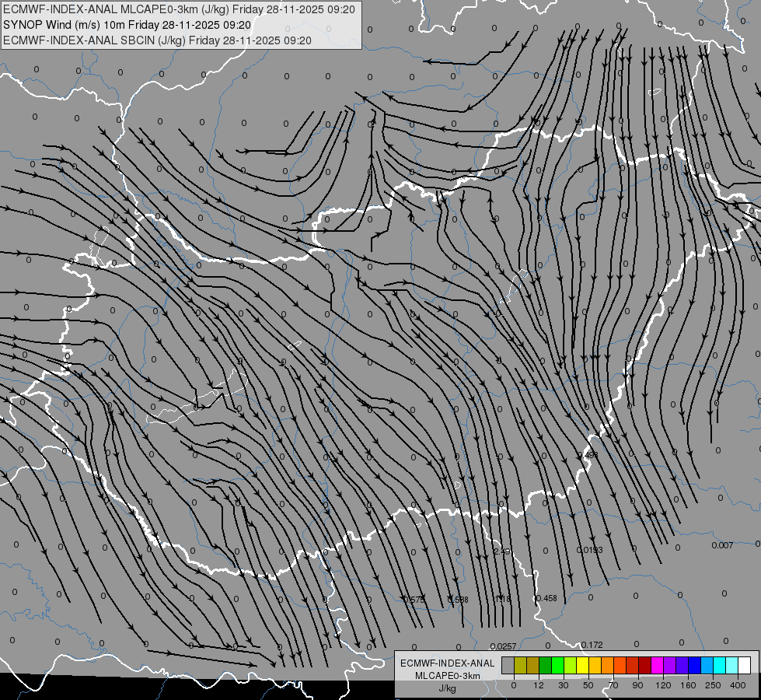Click the legend scale label '400'
Viewport: 761px width, 700px height.
click(738, 685)
